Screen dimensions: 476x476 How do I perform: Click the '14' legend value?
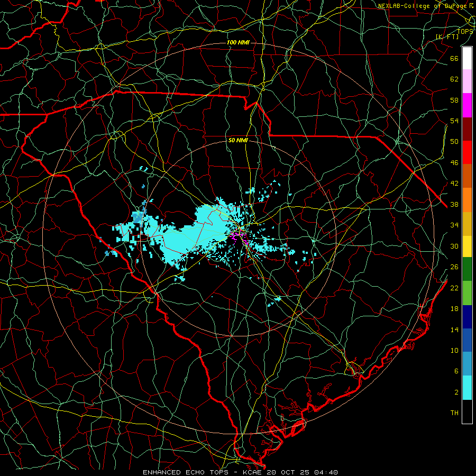click(x=454, y=329)
